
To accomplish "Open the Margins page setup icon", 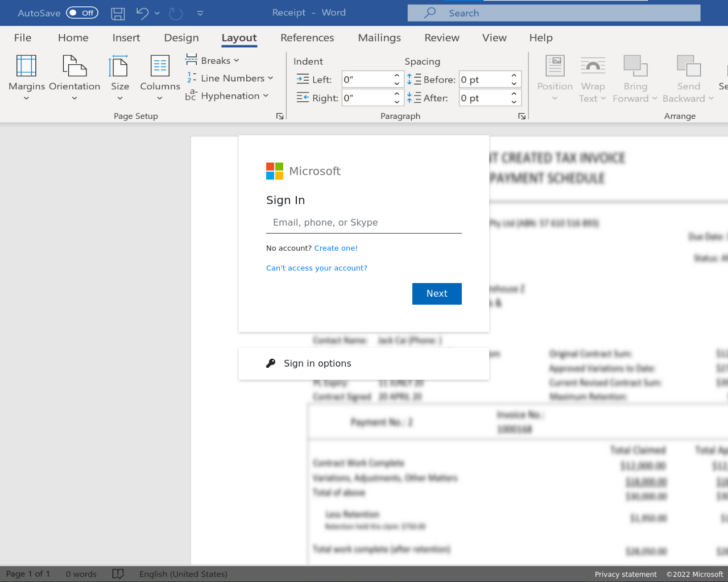I will pyautogui.click(x=26, y=66).
